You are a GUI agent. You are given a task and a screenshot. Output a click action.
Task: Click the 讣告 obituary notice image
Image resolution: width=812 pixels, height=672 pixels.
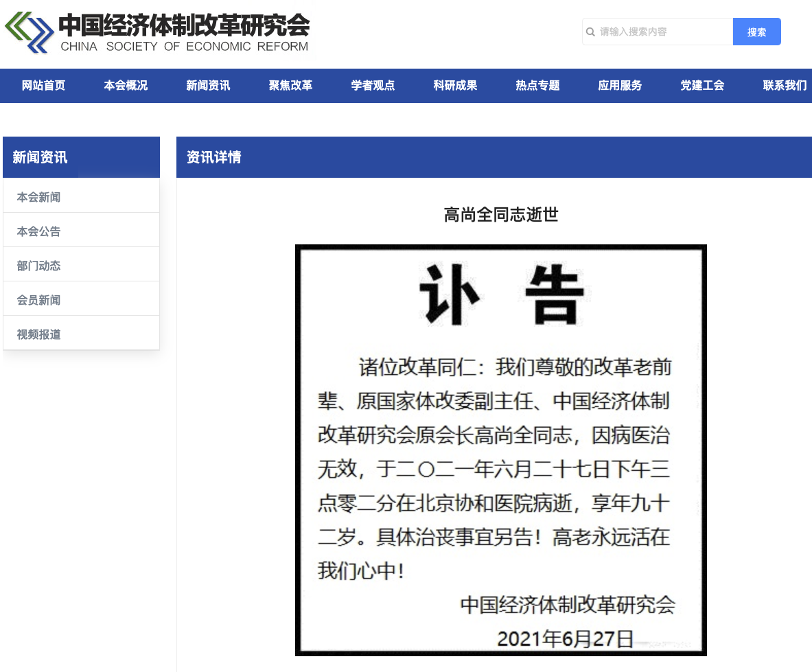tap(501, 450)
